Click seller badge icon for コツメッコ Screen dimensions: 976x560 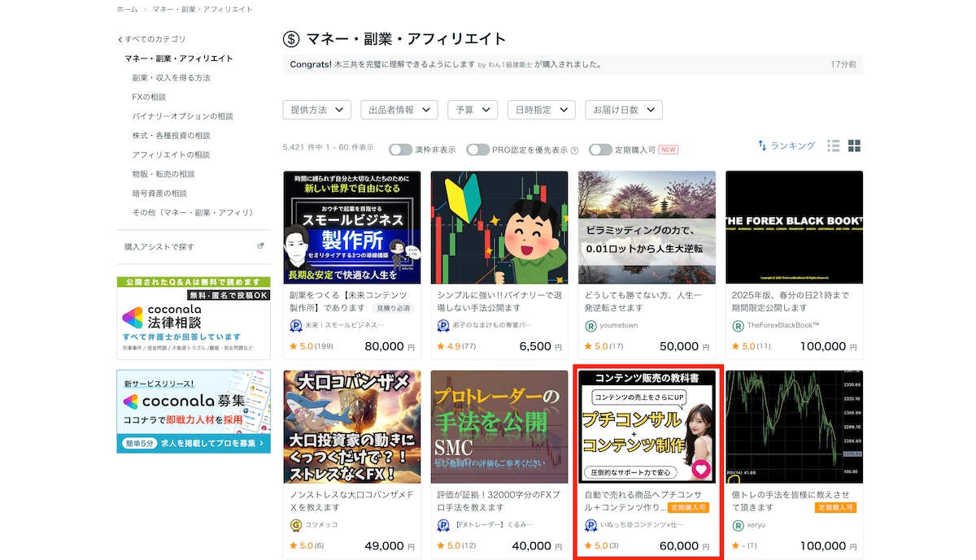coord(296,525)
